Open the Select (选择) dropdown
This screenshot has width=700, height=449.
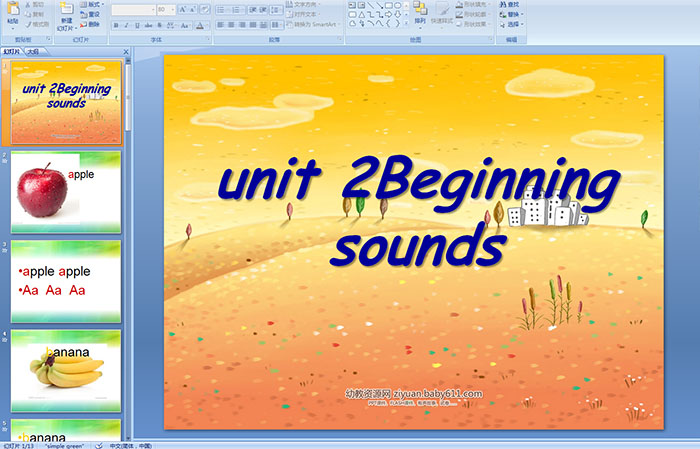coord(512,24)
